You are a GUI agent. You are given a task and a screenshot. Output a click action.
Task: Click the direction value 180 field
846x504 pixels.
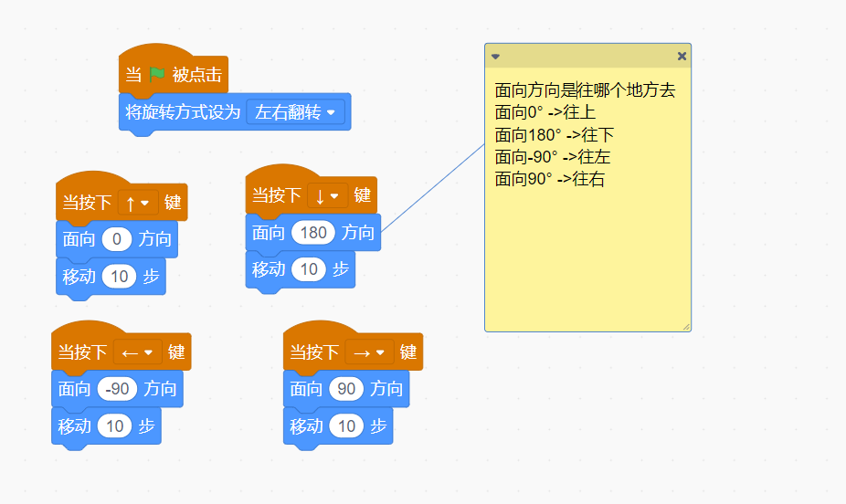(313, 233)
